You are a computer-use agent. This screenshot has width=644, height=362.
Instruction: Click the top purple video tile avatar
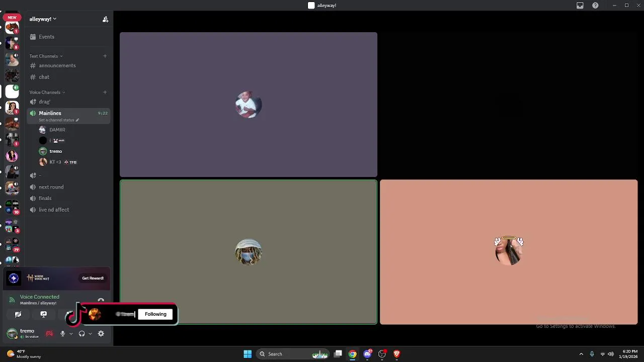click(x=249, y=105)
